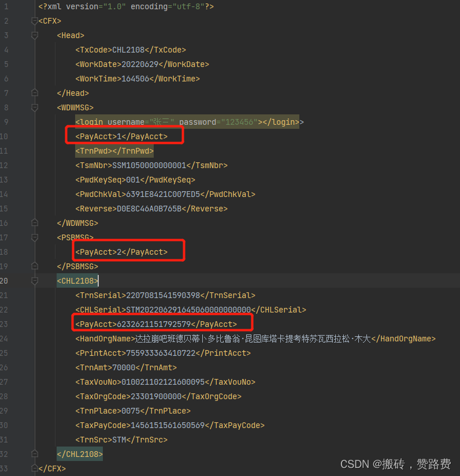Click TrnAmt 70000 value
The height and width of the screenshot is (476, 460).
click(124, 367)
